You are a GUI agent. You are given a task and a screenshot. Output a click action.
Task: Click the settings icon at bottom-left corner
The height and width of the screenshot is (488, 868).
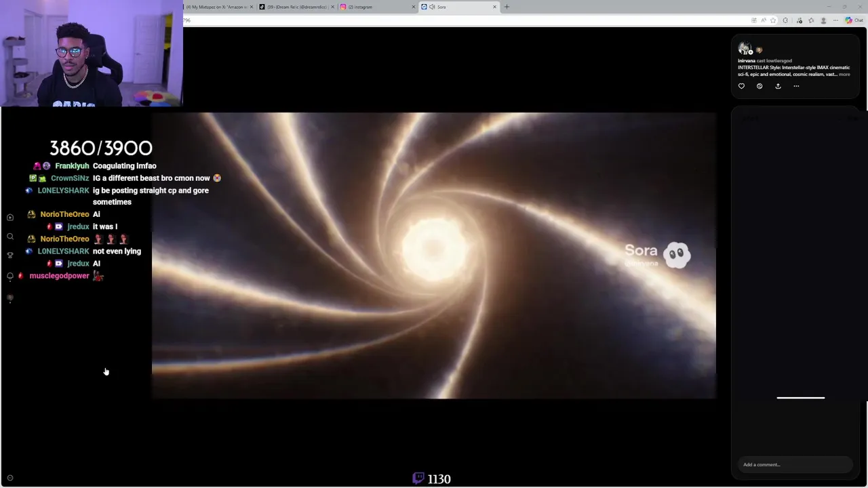[10, 478]
